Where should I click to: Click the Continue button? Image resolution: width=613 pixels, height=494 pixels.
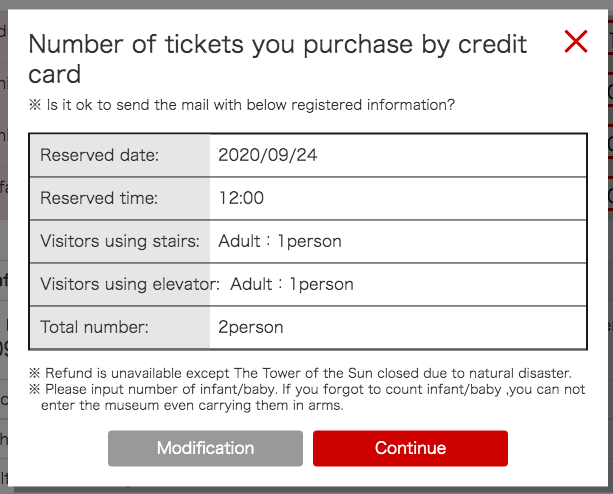pyautogui.click(x=410, y=448)
